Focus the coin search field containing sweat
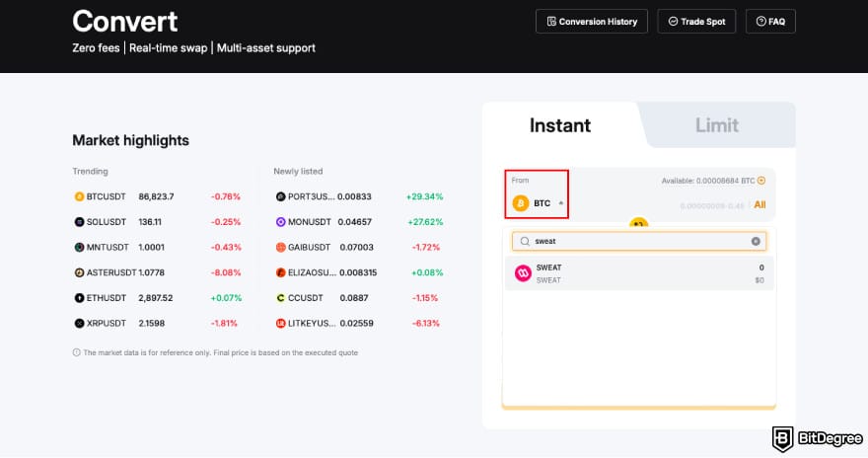868x458 pixels. 639,241
